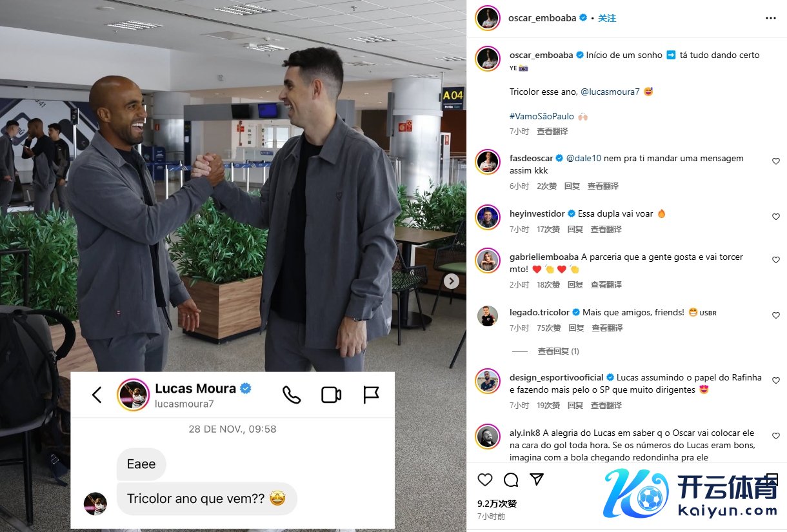This screenshot has height=532, width=787.
Task: Like the fasdeoscar comment
Action: (776, 161)
